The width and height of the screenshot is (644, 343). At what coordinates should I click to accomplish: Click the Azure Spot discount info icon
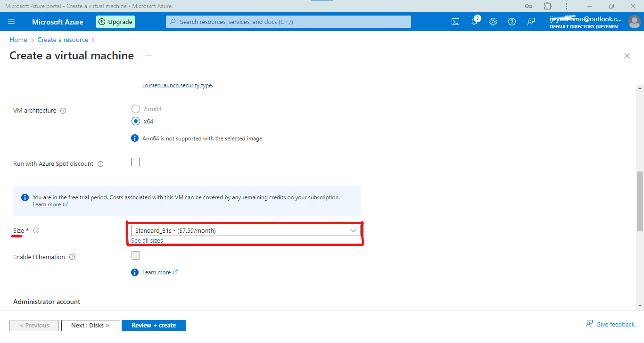[100, 164]
